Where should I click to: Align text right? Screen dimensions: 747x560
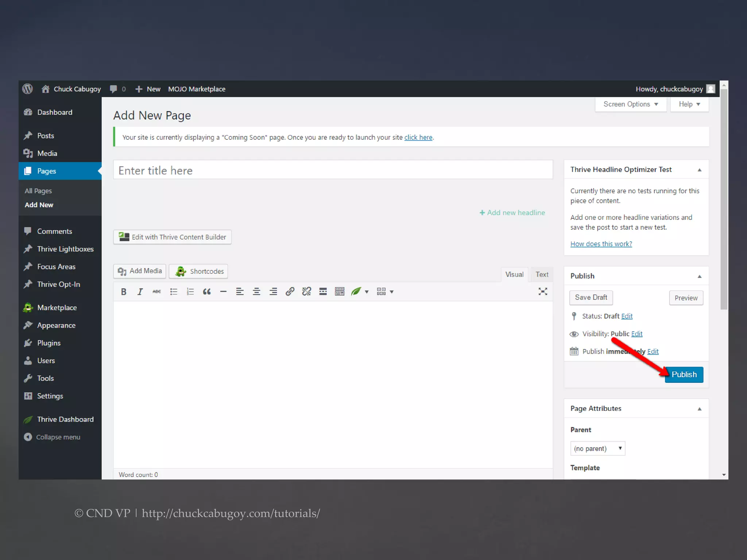[273, 292]
